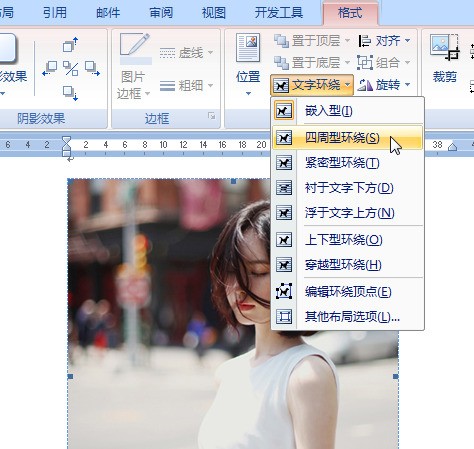Screen dimensions: 474x449
Task: Click 嵌入型 menu icon
Action: (284, 111)
